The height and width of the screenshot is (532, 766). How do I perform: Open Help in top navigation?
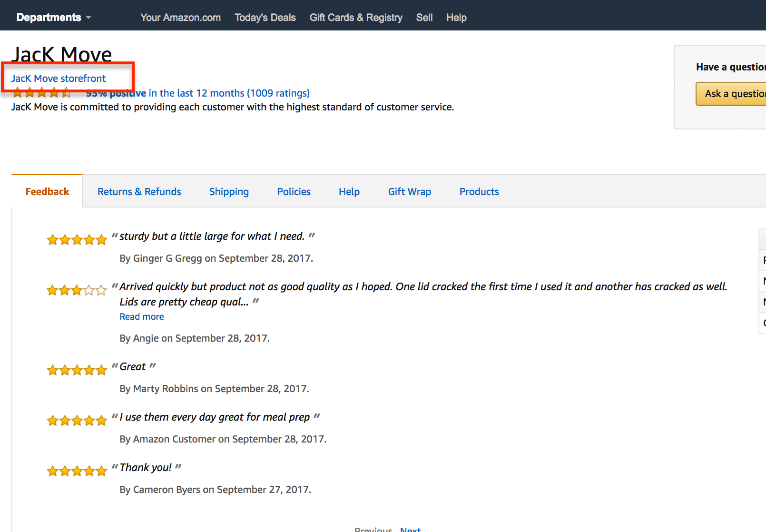[x=456, y=18]
